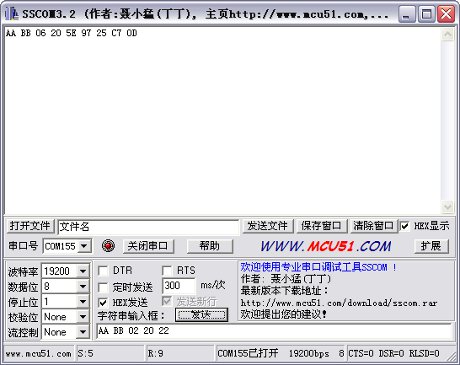Toggle the HEX显示 checkbox
Screen dimensions: 460x365
(405, 226)
